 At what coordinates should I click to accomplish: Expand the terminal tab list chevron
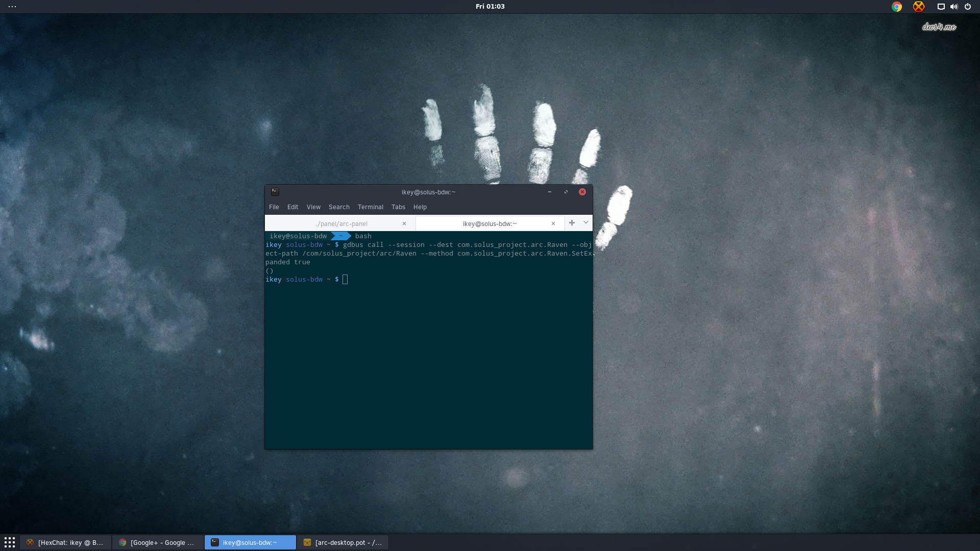coord(586,223)
